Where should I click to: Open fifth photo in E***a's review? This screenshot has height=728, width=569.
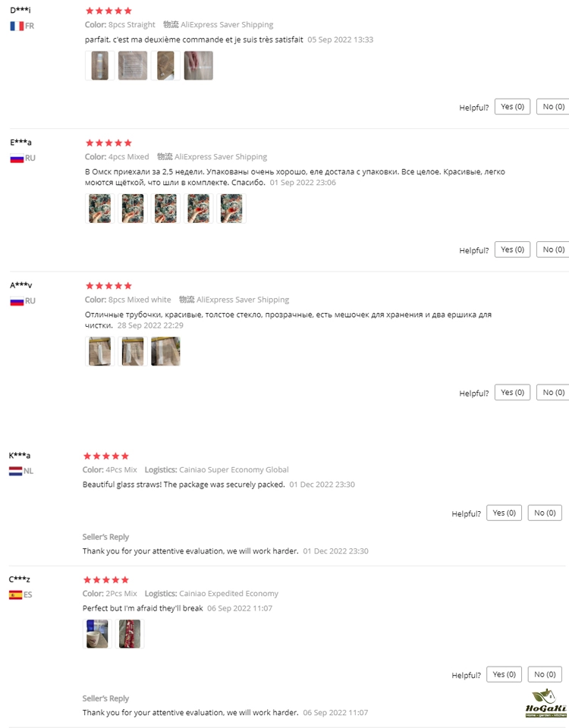click(232, 209)
